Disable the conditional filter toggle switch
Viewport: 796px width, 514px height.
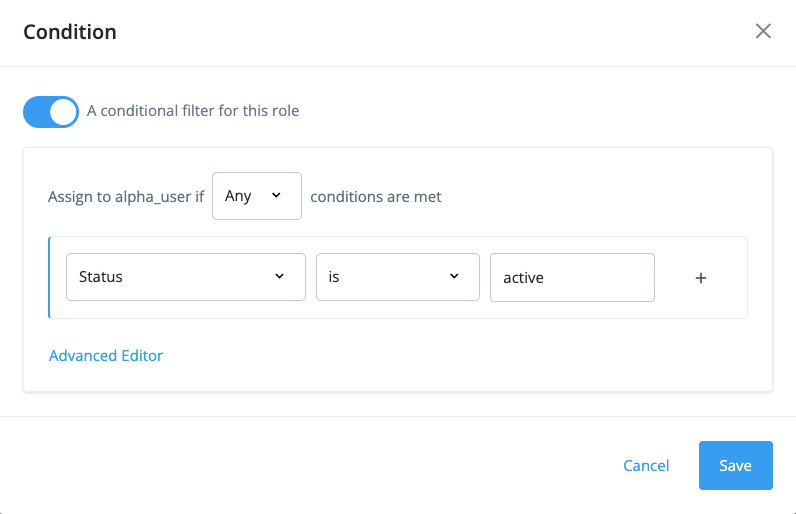50,111
